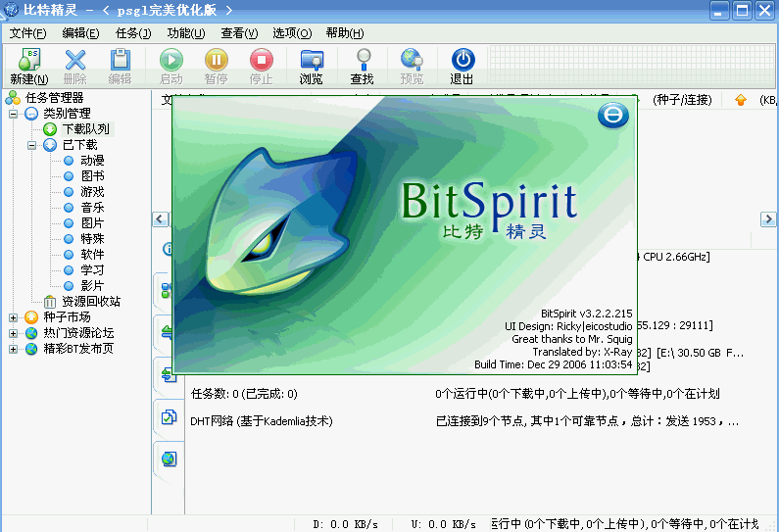
Task: Open the 浏览 browse folder icon
Action: [312, 60]
